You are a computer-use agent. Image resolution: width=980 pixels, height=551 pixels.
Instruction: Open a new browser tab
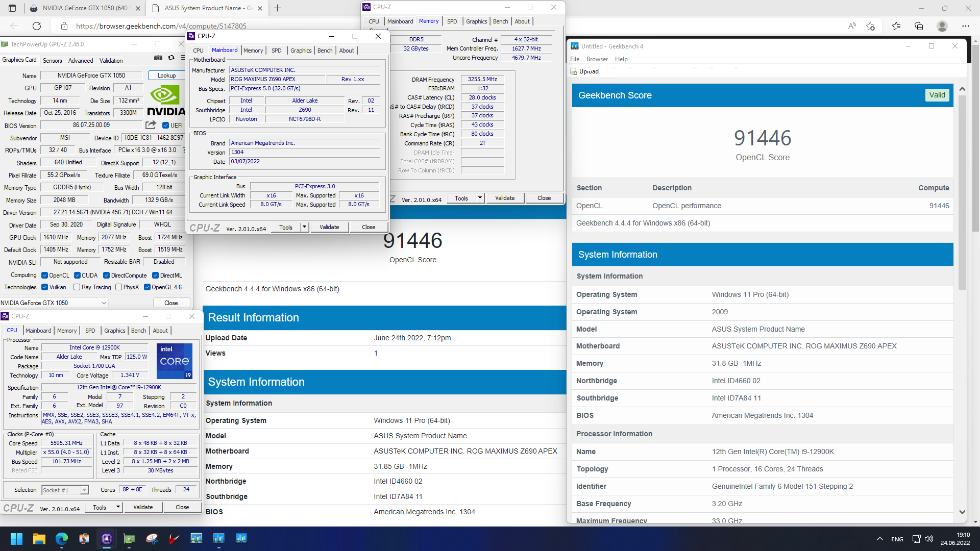pos(278,8)
